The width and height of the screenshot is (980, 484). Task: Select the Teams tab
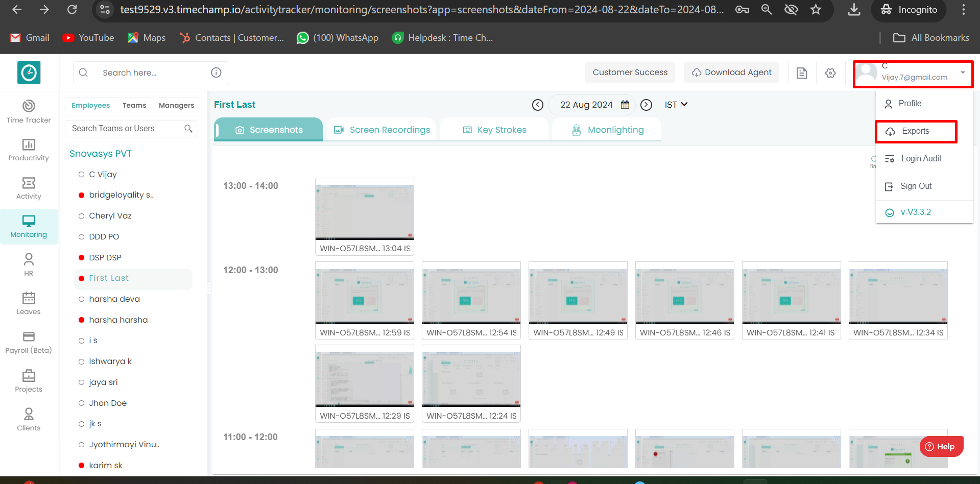(x=134, y=106)
